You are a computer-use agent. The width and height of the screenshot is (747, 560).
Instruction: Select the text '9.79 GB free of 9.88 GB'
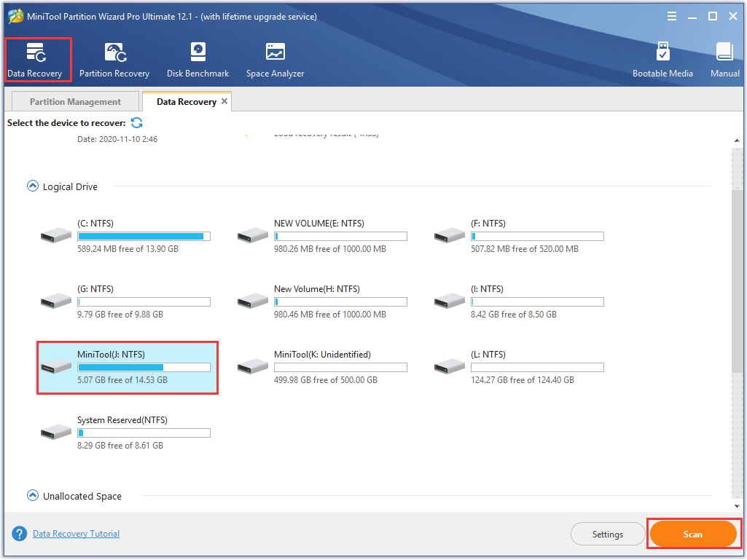click(x=120, y=315)
